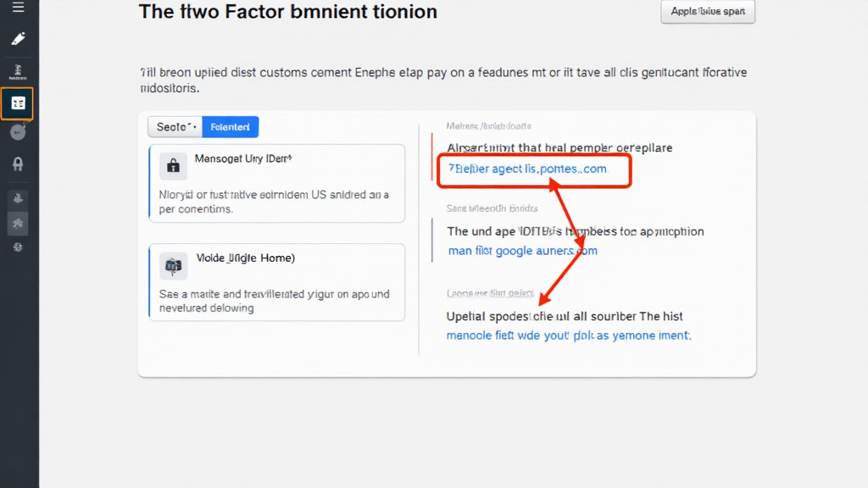
Task: Click the padlock icon in first card
Action: pos(174,166)
